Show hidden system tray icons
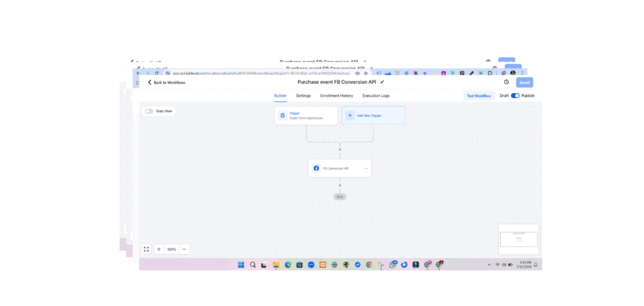The height and width of the screenshot is (306, 644). (489, 265)
